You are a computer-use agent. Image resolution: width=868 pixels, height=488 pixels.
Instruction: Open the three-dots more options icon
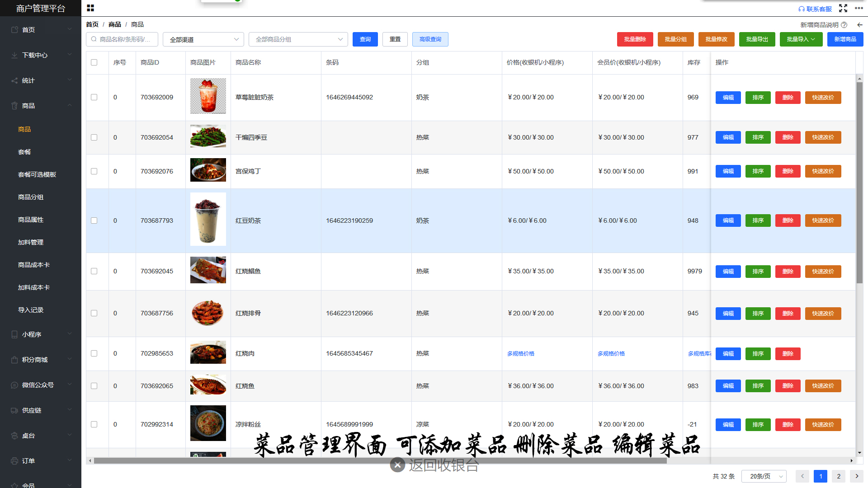point(859,8)
